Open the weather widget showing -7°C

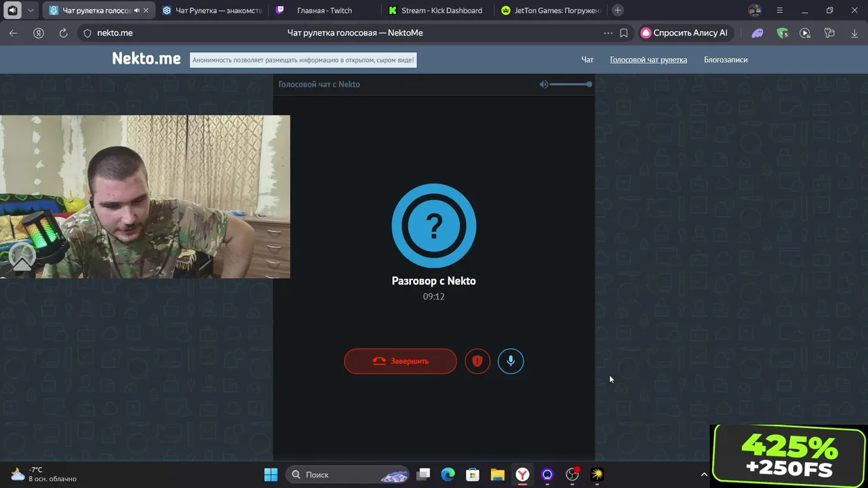coord(44,474)
